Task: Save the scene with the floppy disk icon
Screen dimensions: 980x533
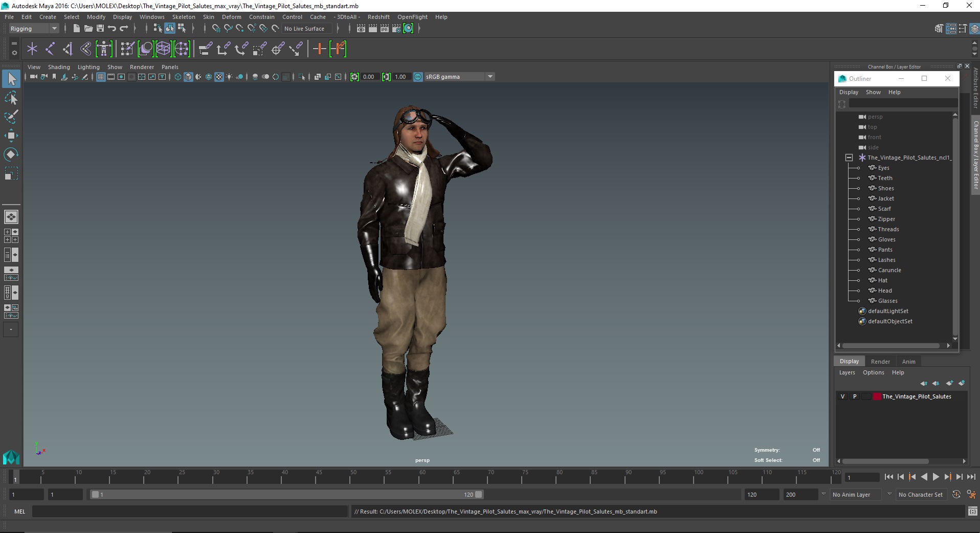Action: point(100,29)
